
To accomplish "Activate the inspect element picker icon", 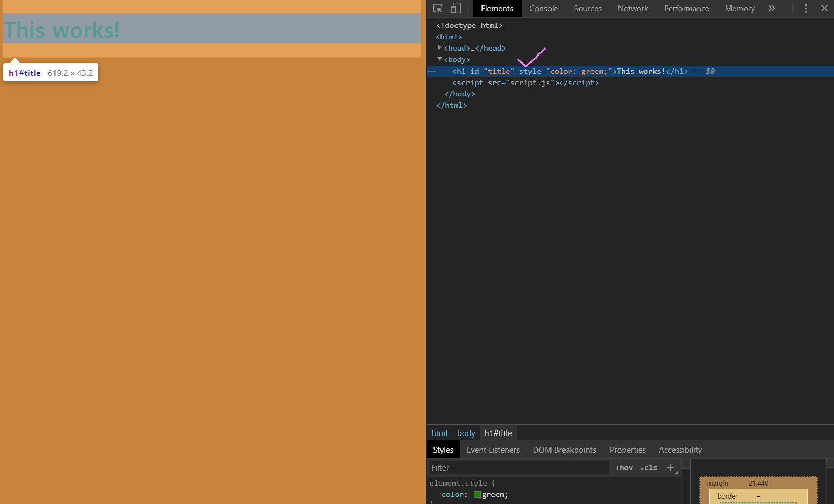I will [x=438, y=9].
